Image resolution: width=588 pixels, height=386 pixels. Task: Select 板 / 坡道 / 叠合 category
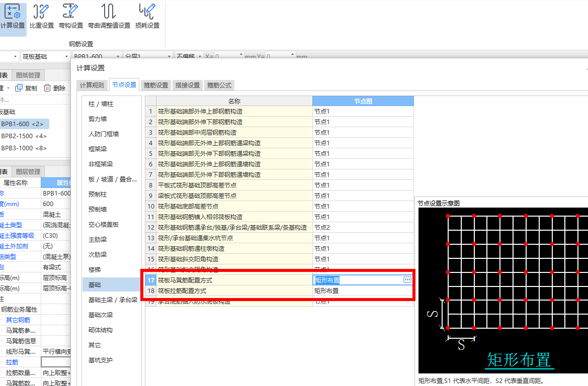coord(112,179)
